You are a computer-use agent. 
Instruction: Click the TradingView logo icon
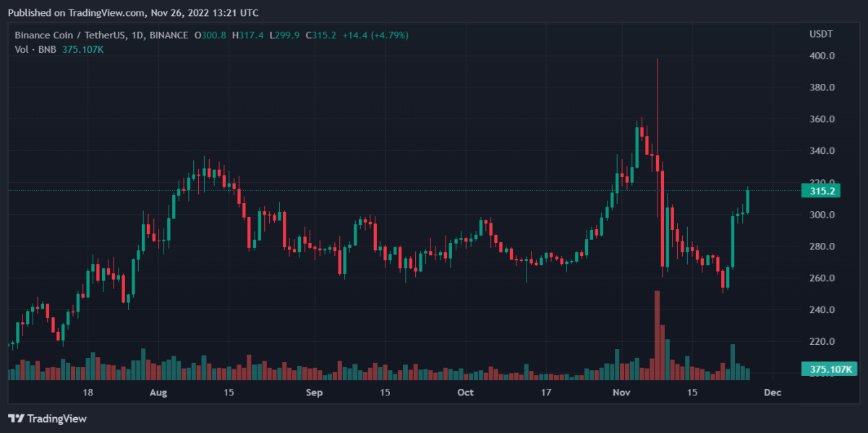[16, 419]
